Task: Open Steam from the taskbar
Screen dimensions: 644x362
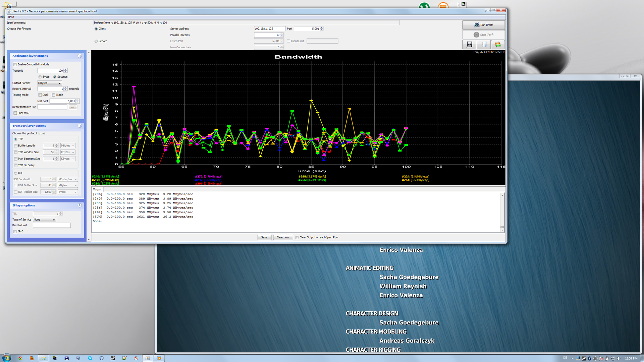Action: [113, 358]
